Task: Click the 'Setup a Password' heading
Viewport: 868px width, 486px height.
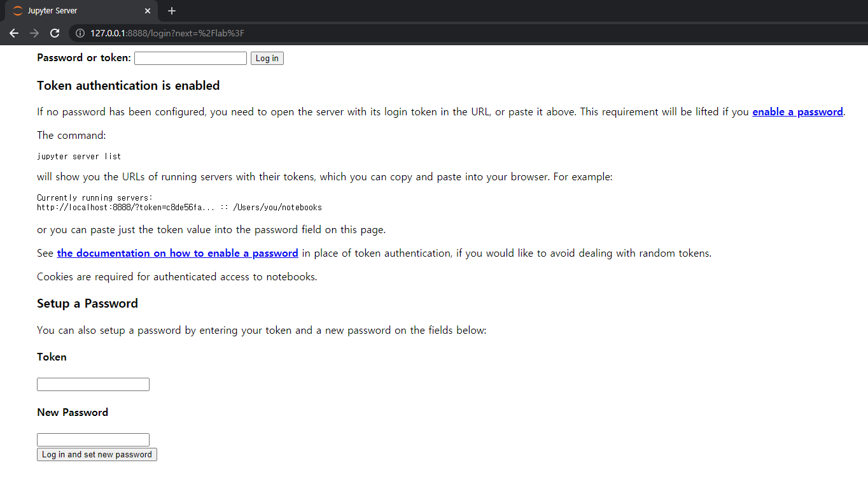Action: tap(87, 304)
